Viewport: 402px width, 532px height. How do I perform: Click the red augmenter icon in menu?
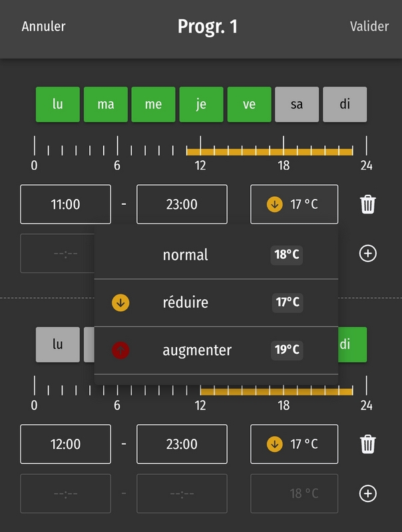pos(120,350)
